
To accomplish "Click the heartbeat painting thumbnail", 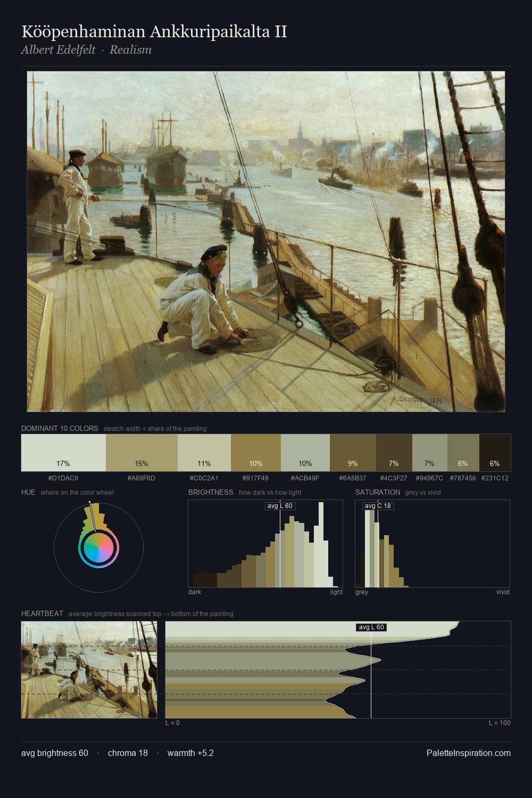I will tap(89, 670).
